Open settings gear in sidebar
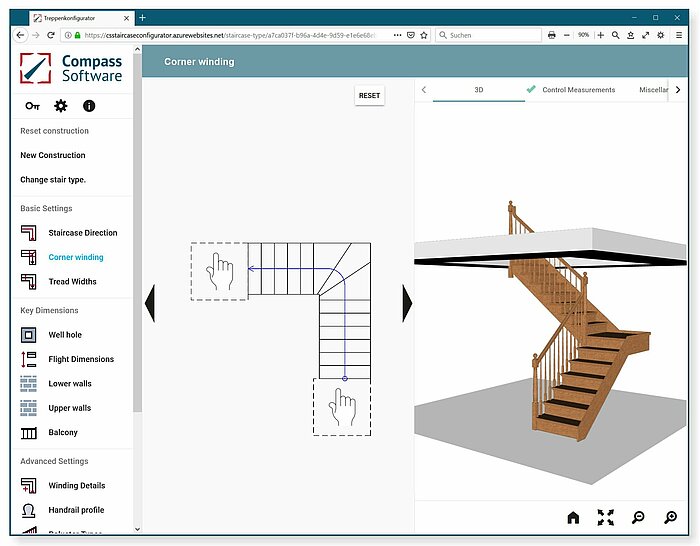 60,106
